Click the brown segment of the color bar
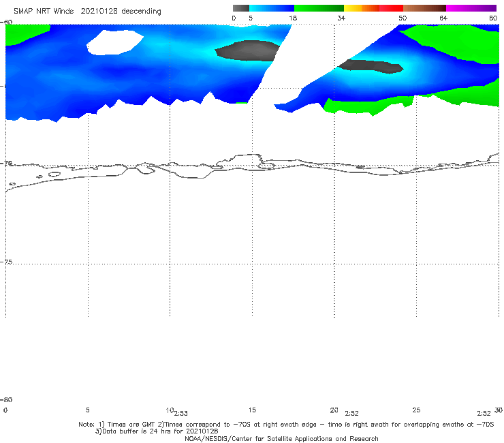 (x=424, y=8)
